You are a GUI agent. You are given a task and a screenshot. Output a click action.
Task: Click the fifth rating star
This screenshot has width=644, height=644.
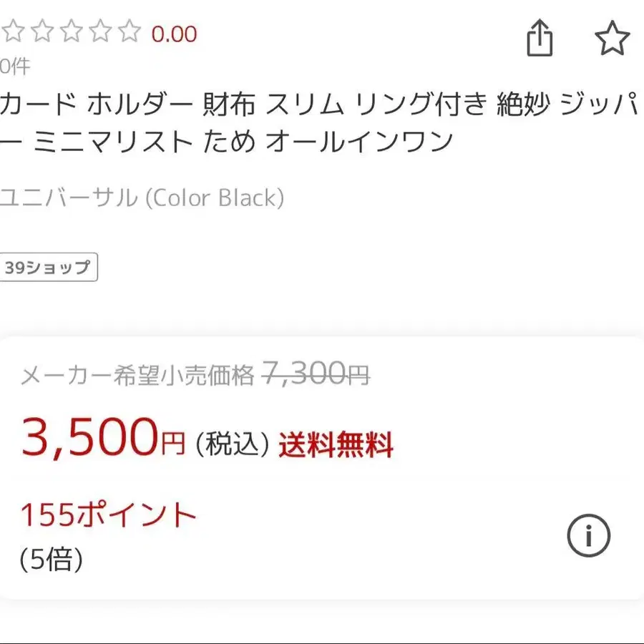click(x=129, y=31)
